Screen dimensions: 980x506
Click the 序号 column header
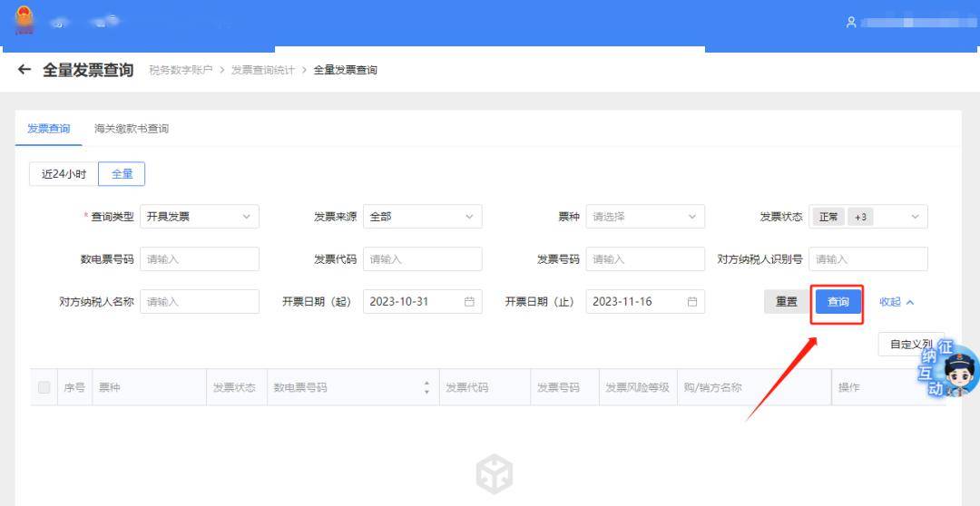(74, 387)
